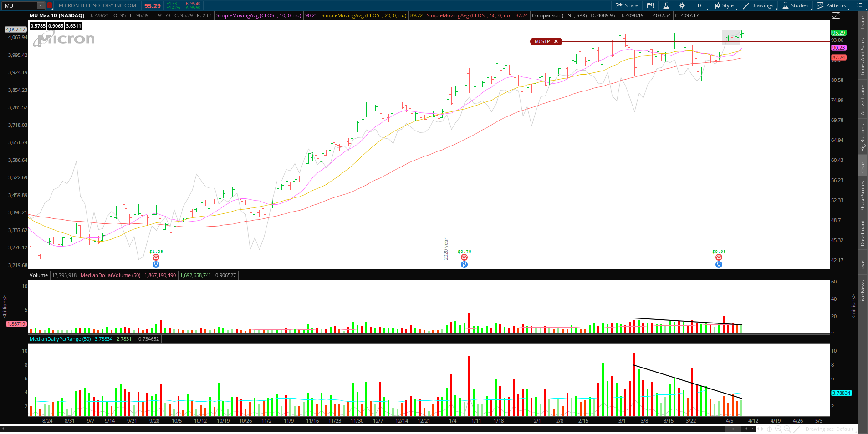Image resolution: width=868 pixels, height=434 pixels.
Task: Open the thinkLog flask icon
Action: coord(666,5)
